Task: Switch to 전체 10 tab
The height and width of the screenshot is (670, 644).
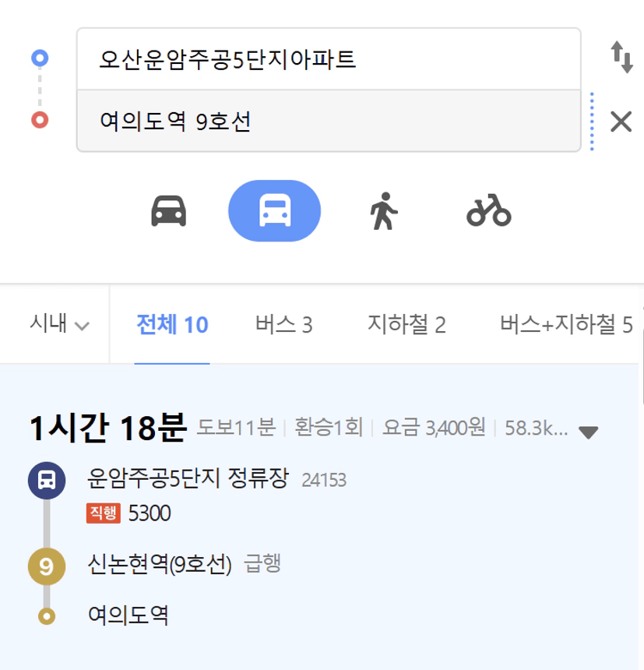Action: (172, 324)
